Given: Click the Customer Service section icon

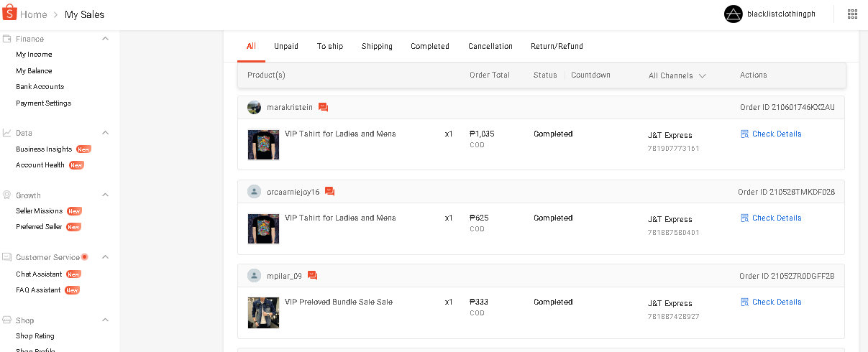Looking at the screenshot, I should pyautogui.click(x=6, y=257).
